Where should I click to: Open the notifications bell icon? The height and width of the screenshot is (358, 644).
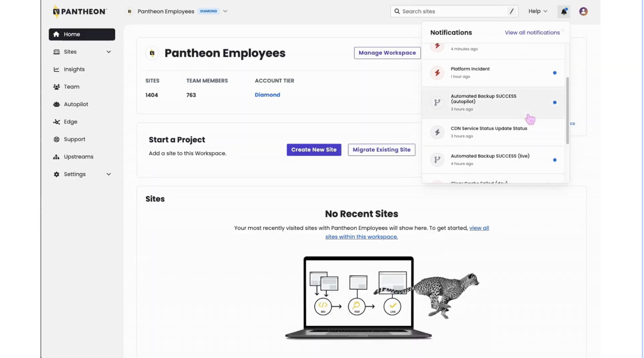click(564, 12)
